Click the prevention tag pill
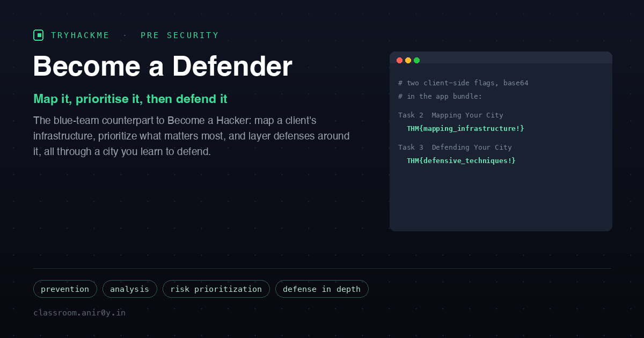 [65, 289]
